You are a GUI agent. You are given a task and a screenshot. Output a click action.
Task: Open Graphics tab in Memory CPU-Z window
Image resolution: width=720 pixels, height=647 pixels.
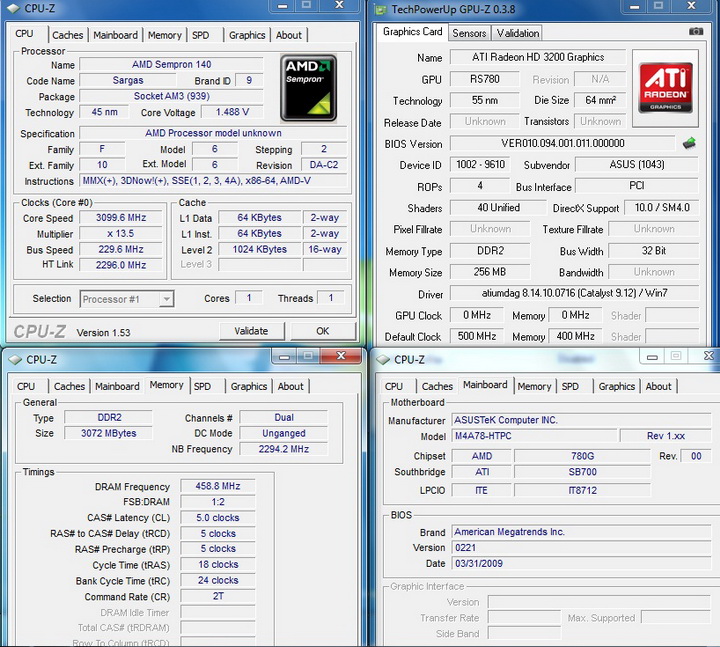pos(249,387)
